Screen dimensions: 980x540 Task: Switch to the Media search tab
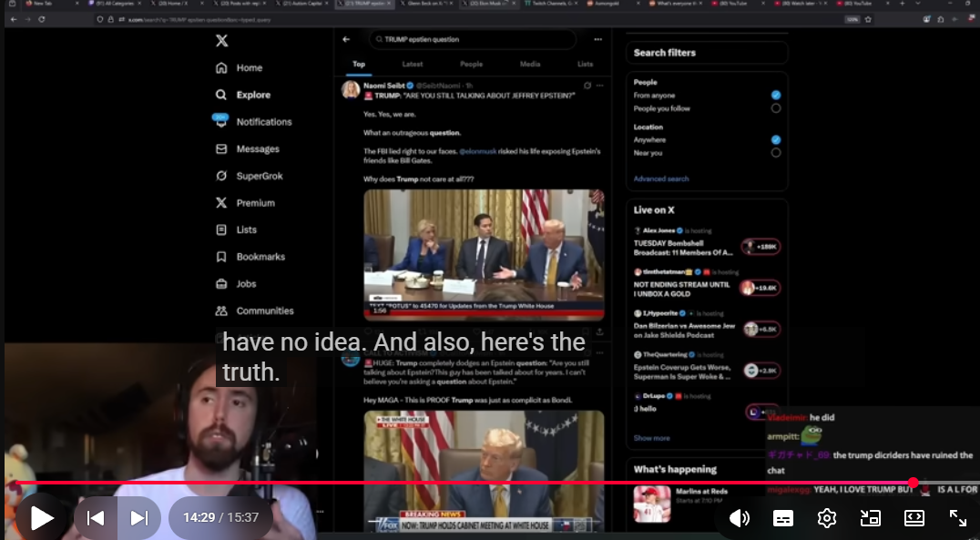[530, 64]
